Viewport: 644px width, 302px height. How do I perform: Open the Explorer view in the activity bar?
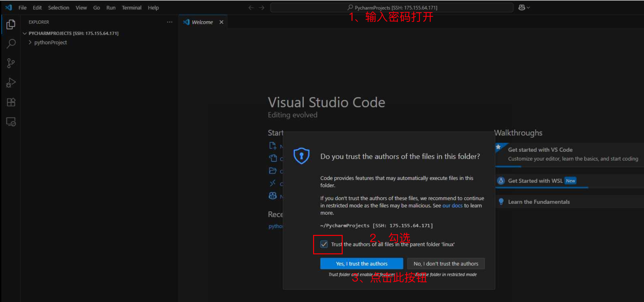[10, 24]
